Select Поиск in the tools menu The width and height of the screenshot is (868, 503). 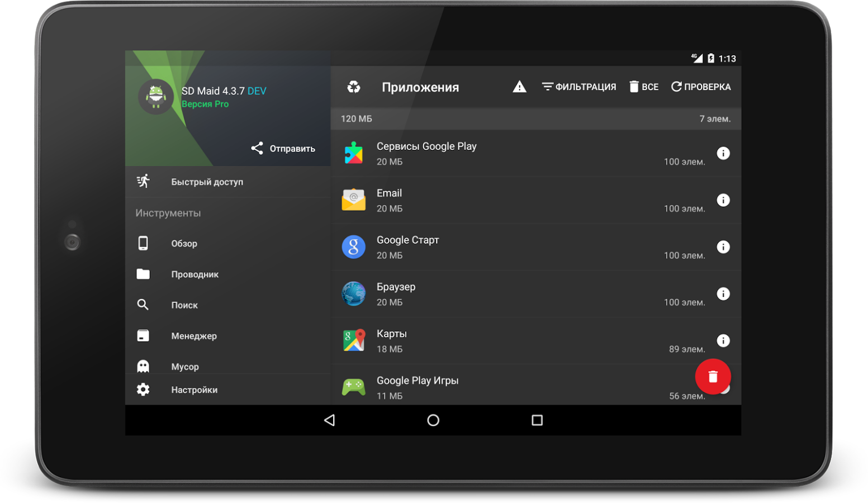click(228, 305)
